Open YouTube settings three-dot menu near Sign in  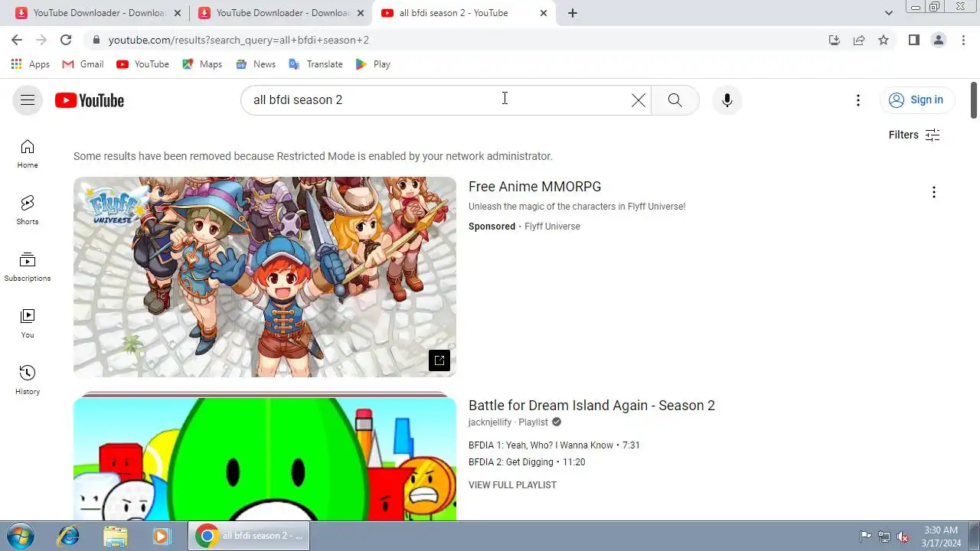[858, 100]
